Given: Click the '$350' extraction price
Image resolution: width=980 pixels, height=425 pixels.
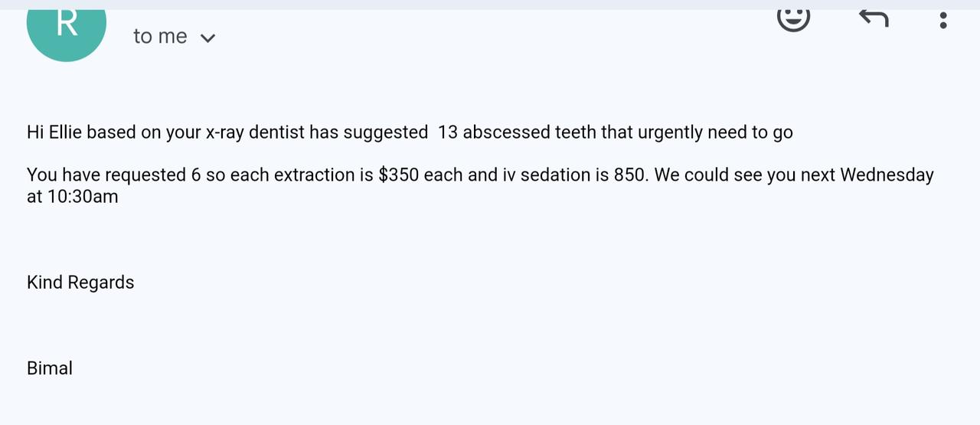Looking at the screenshot, I should (x=399, y=175).
